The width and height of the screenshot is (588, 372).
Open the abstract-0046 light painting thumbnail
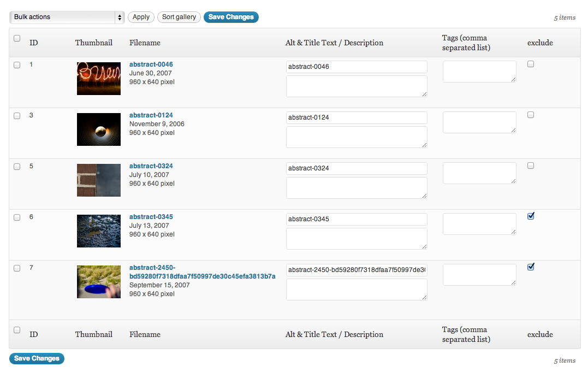click(99, 78)
